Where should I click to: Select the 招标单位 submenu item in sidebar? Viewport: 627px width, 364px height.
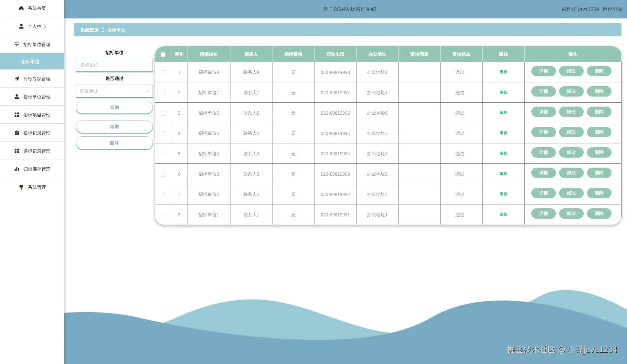point(30,62)
